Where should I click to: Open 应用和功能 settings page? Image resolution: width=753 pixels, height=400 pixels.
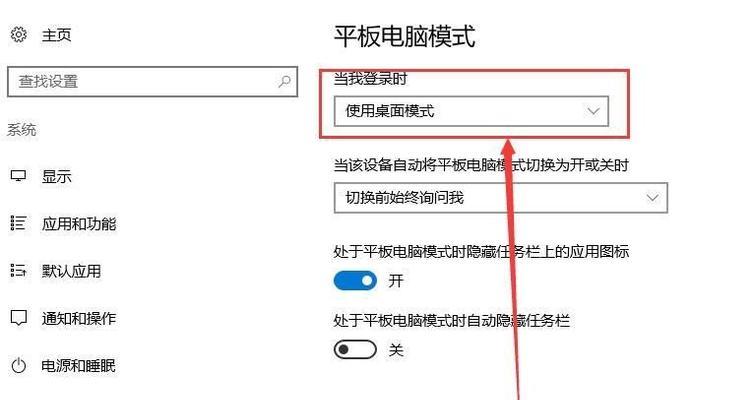79,223
